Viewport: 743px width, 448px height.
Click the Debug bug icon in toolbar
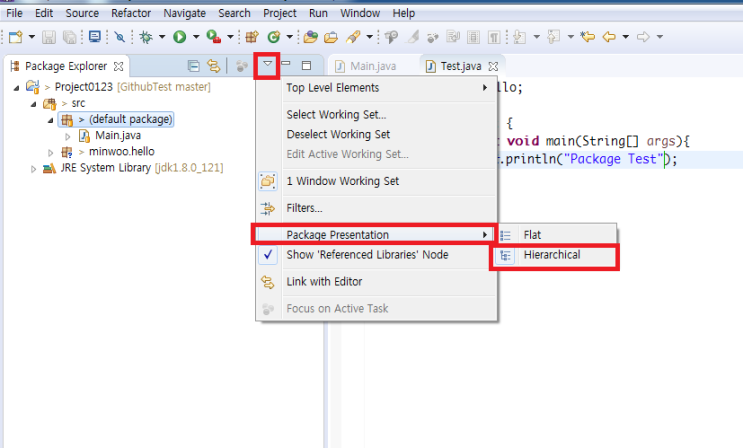coord(146,37)
